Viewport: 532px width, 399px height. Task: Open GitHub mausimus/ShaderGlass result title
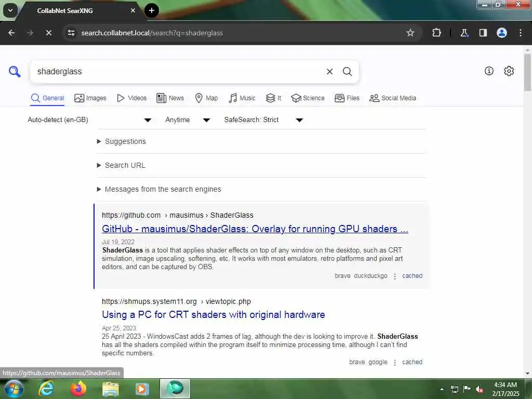click(x=255, y=229)
